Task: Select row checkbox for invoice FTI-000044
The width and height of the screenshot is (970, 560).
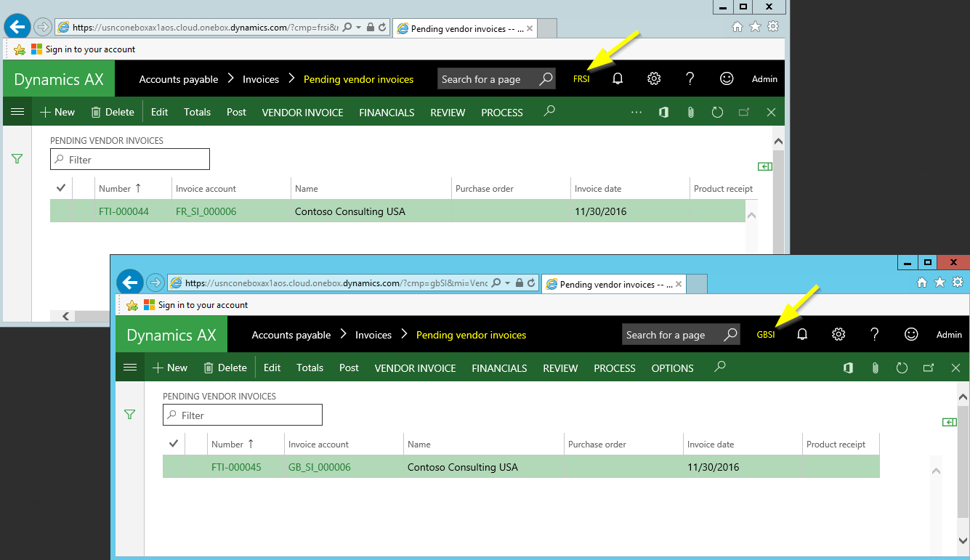Action: (61, 211)
